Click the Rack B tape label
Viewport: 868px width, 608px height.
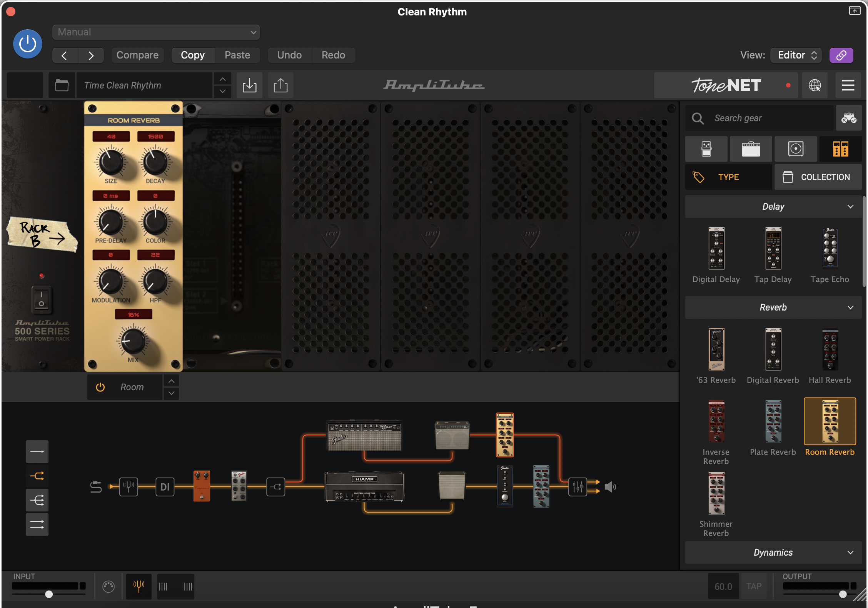click(x=42, y=234)
